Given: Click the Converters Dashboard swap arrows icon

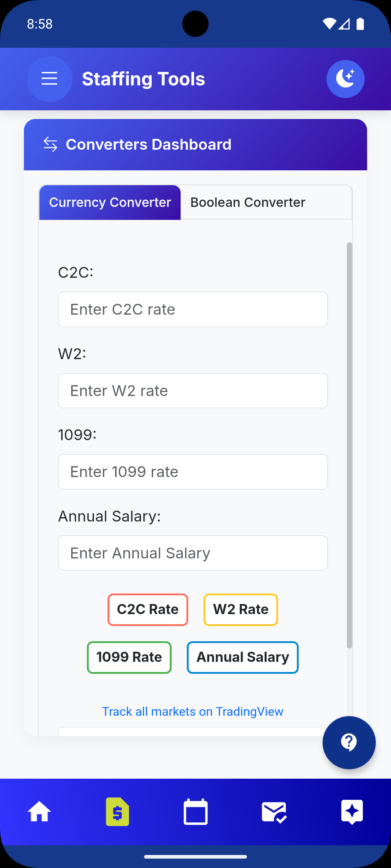Looking at the screenshot, I should pos(50,144).
